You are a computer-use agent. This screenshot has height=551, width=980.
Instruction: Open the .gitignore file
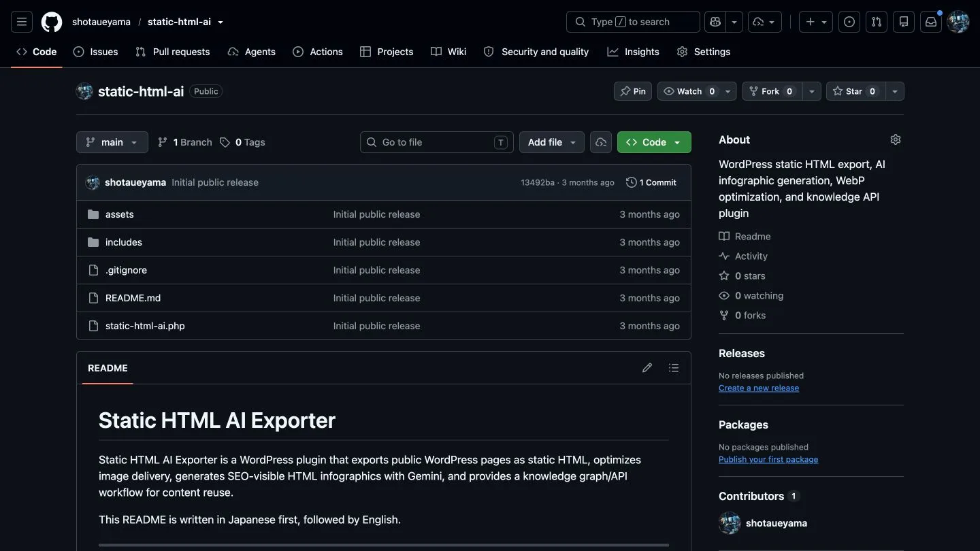tap(126, 270)
